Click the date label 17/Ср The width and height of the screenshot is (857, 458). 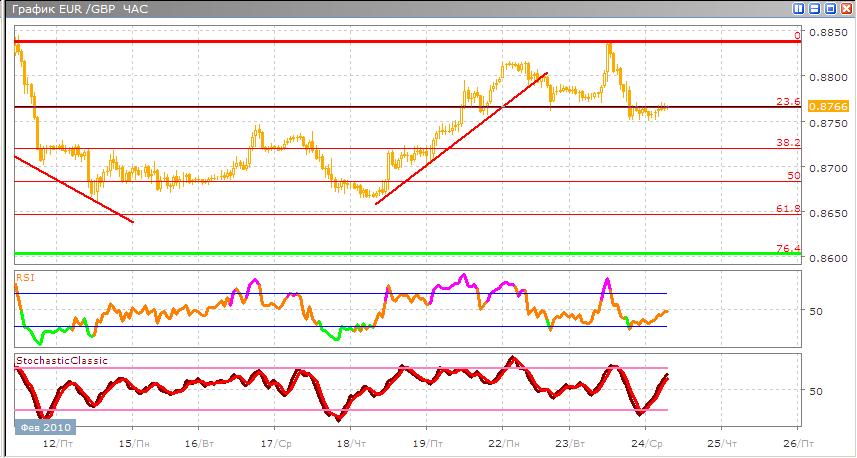click(275, 442)
